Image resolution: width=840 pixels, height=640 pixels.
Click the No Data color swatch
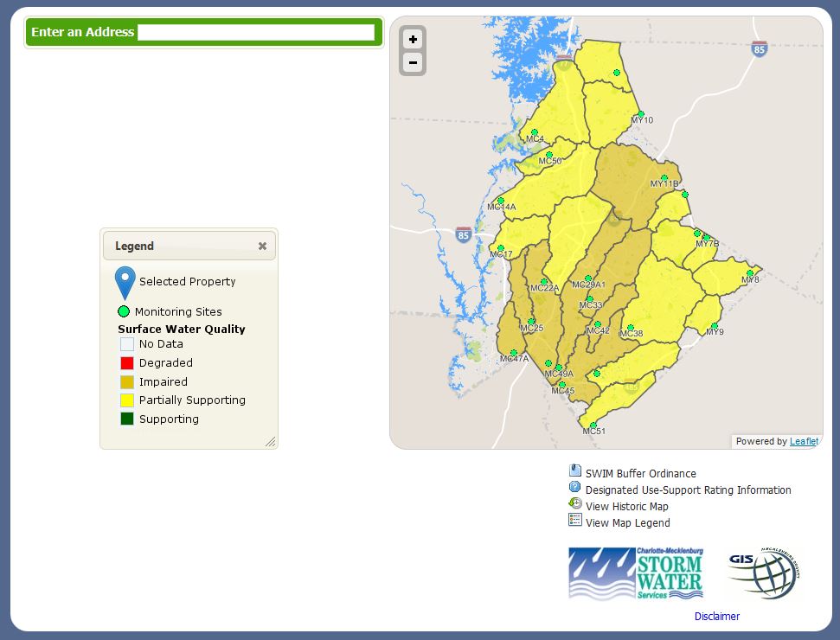[127, 344]
